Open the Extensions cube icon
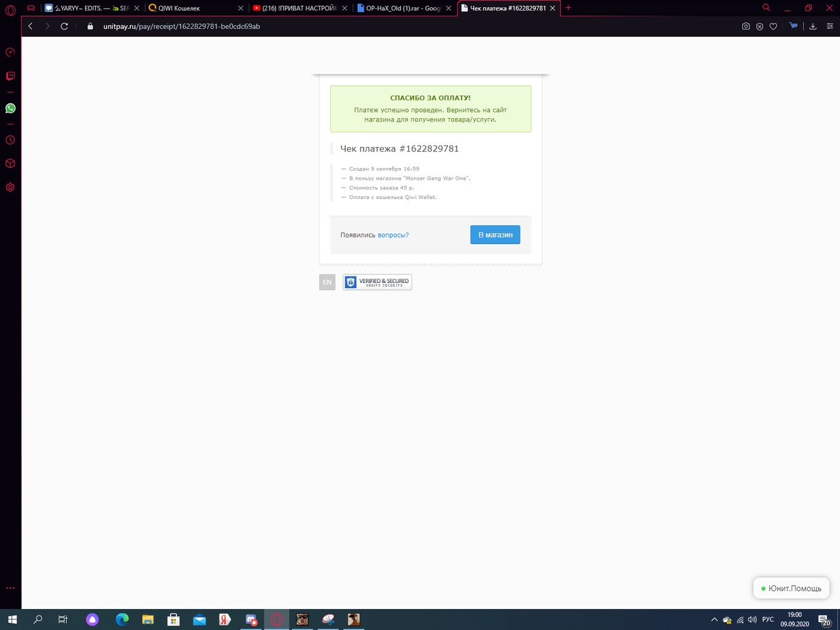The image size is (840, 630). [10, 163]
